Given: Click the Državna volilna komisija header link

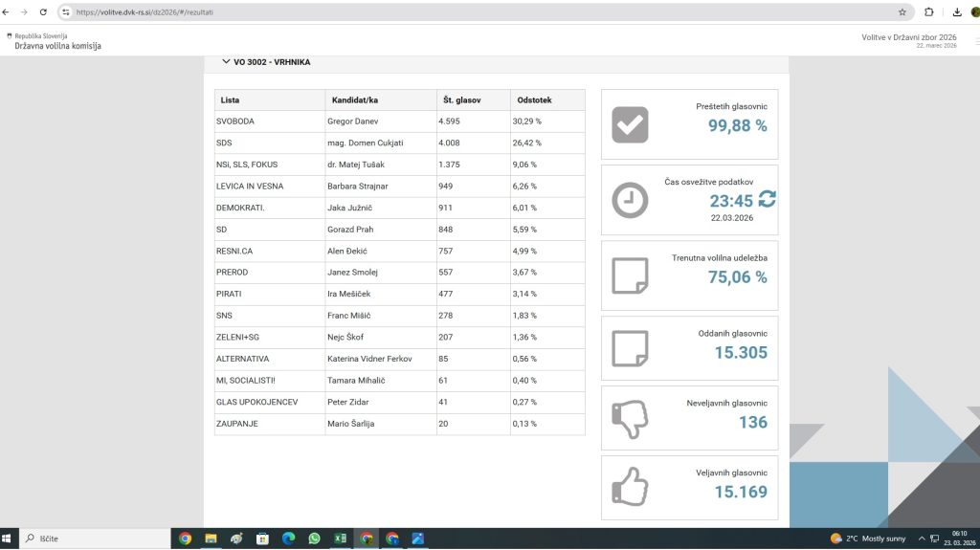Looking at the screenshot, I should [x=57, y=46].
